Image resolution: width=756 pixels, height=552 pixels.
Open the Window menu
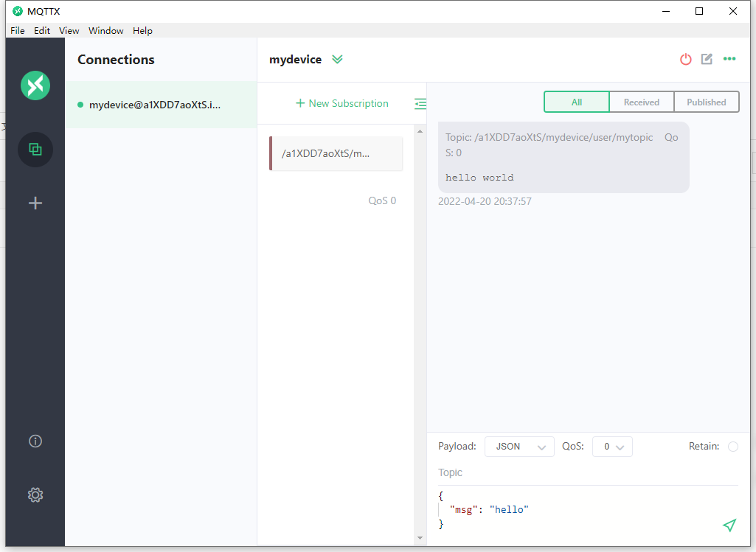coord(106,30)
